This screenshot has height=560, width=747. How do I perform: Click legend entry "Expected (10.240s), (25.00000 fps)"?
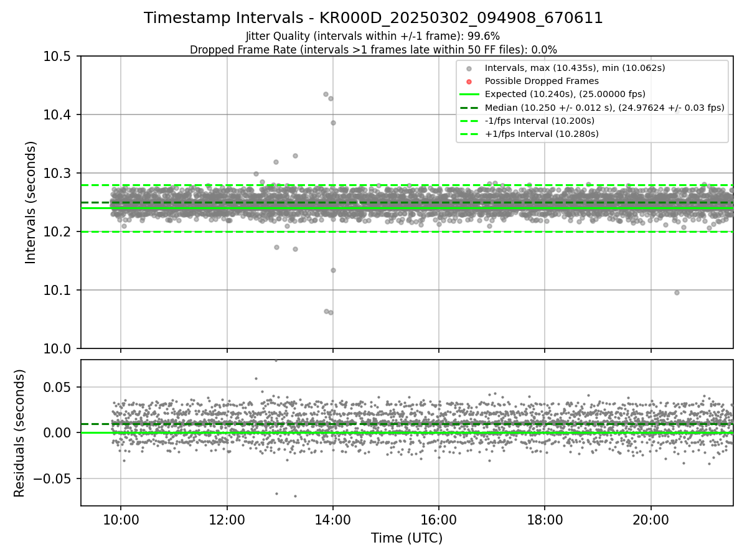point(565,94)
